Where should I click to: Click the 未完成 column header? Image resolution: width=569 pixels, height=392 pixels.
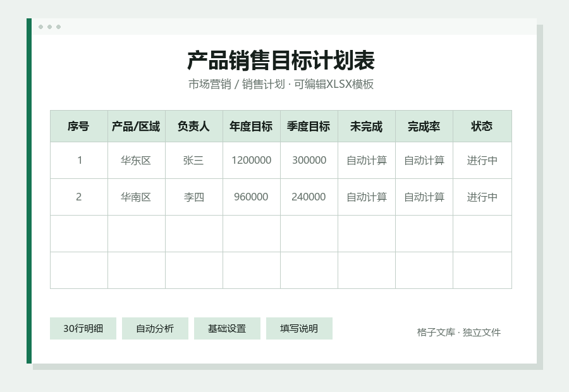coord(367,126)
